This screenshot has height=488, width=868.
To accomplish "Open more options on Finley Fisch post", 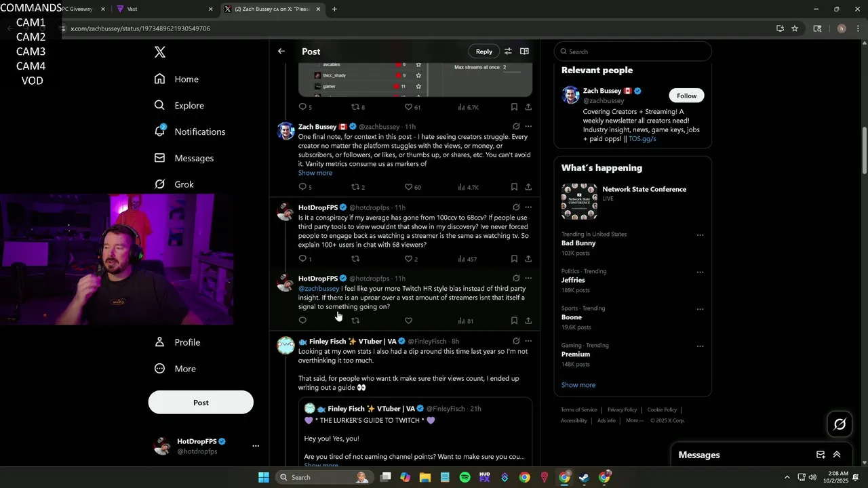I will click(528, 341).
